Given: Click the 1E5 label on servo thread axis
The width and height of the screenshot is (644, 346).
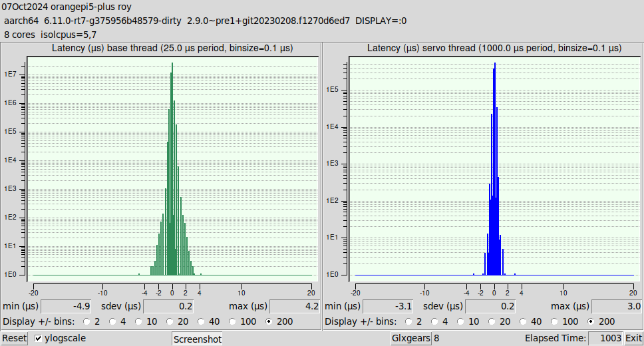Looking at the screenshot, I should click(332, 89).
